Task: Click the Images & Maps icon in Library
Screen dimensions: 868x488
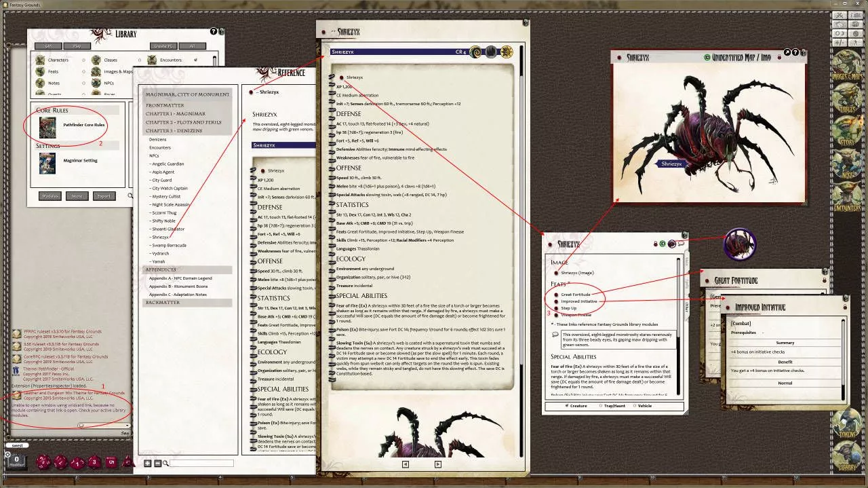Action: [x=96, y=71]
